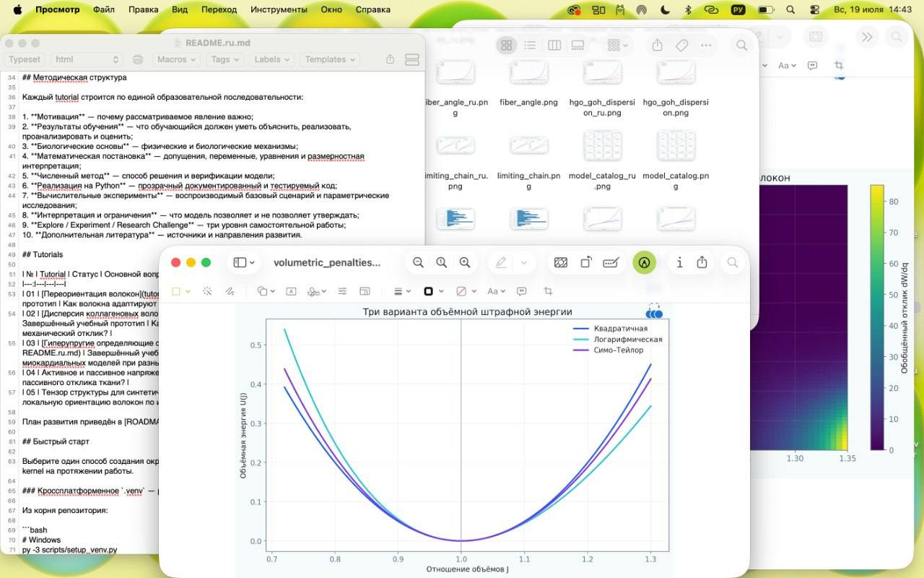
Task: Click the Typeset button in README.ru.md window
Action: (x=25, y=59)
